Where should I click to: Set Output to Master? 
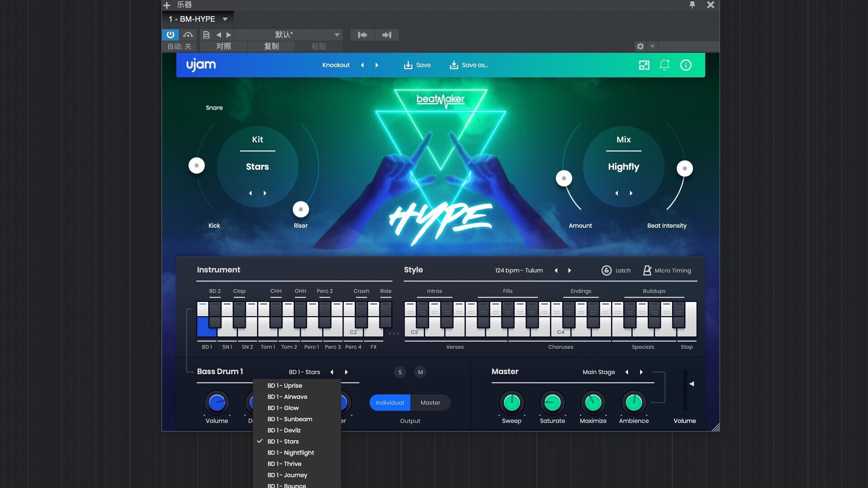point(430,403)
